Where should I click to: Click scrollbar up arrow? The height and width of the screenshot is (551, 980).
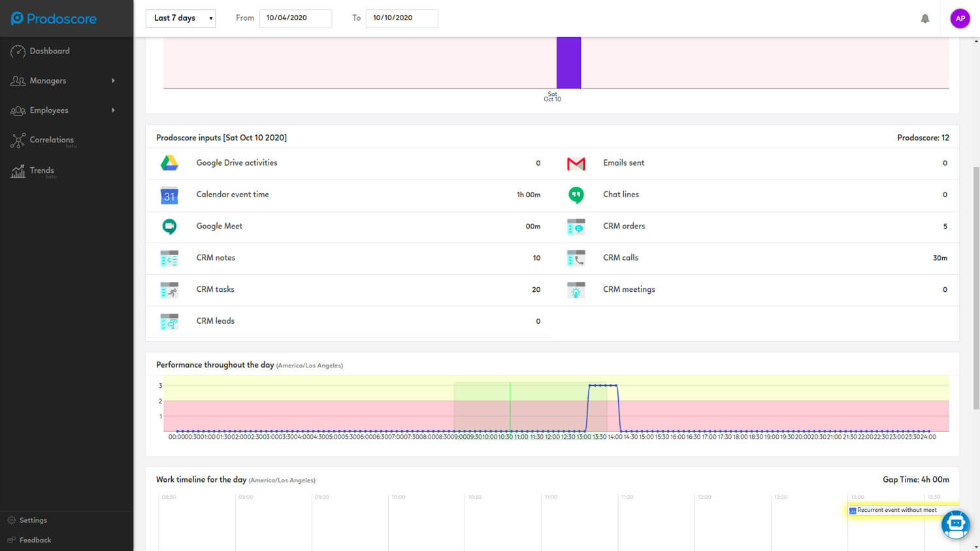pyautogui.click(x=976, y=40)
